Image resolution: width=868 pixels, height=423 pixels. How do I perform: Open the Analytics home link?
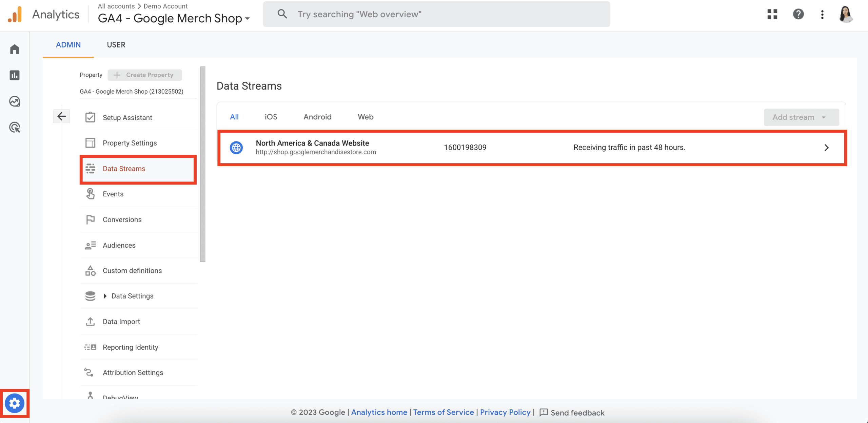click(x=379, y=412)
